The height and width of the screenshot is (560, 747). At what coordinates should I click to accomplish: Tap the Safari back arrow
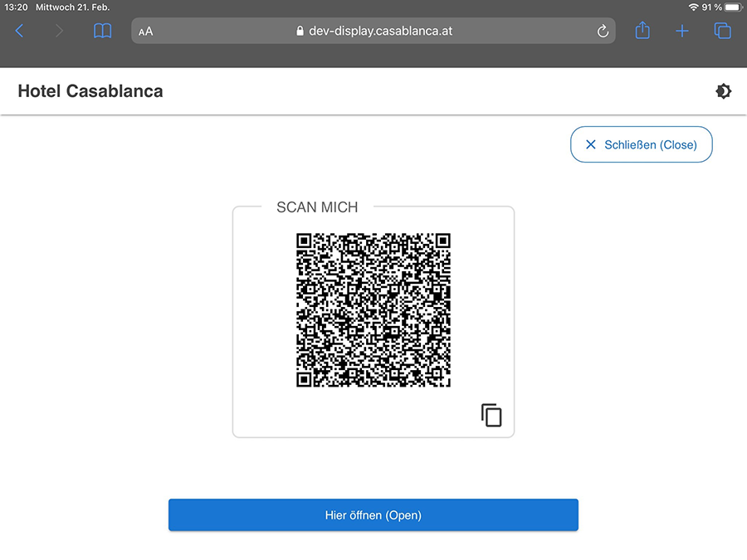tap(20, 32)
